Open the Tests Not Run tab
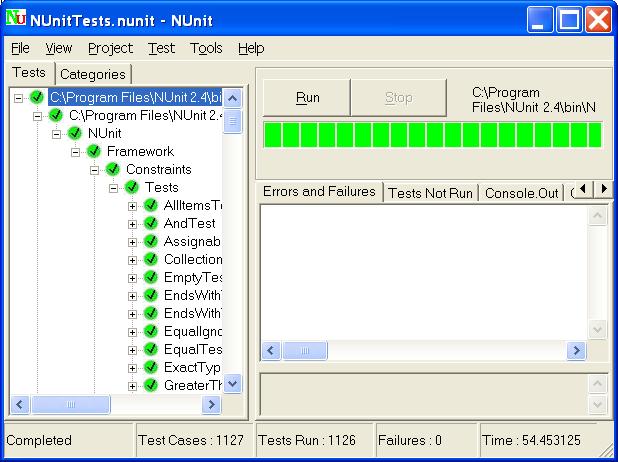 tap(431, 193)
